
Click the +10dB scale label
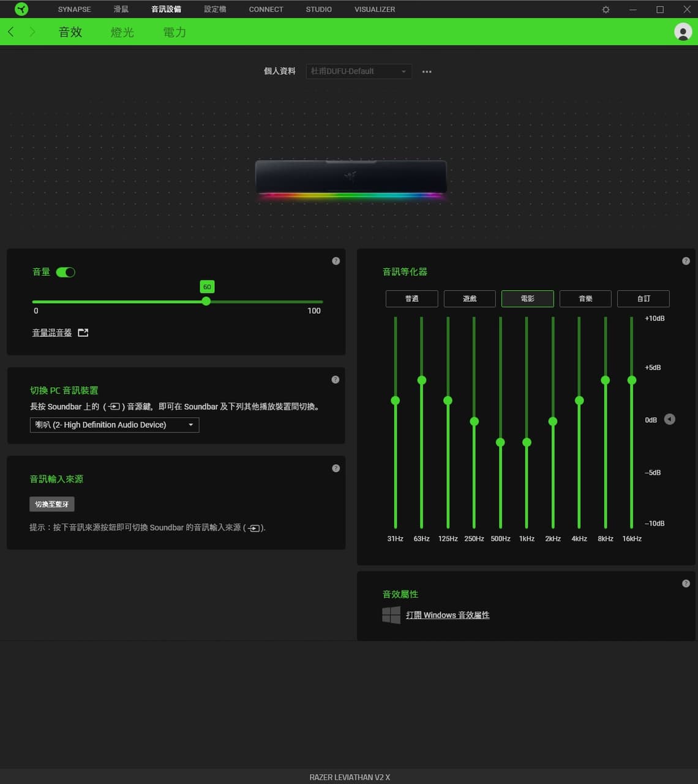coord(655,318)
